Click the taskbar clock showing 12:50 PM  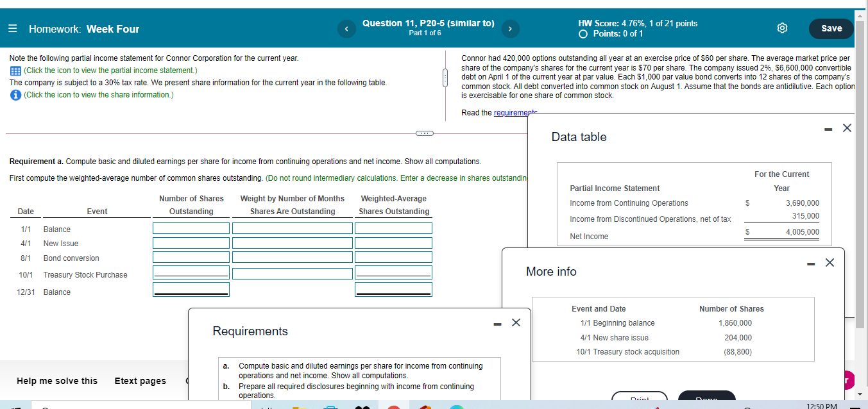tap(822, 406)
